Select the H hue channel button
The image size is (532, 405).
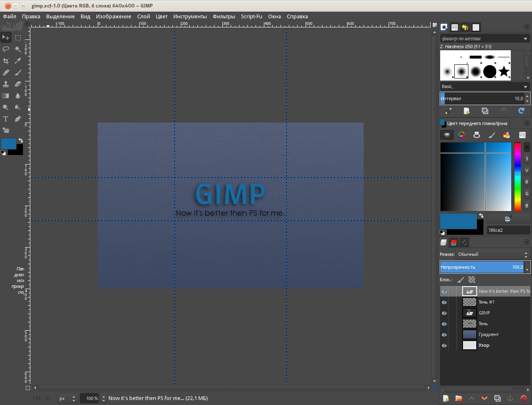coord(527,147)
